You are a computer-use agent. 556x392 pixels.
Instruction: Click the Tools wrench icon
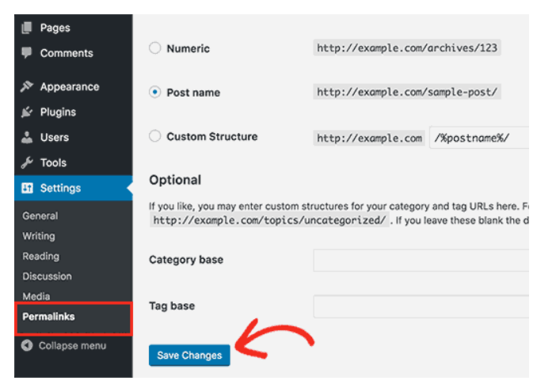click(27, 162)
